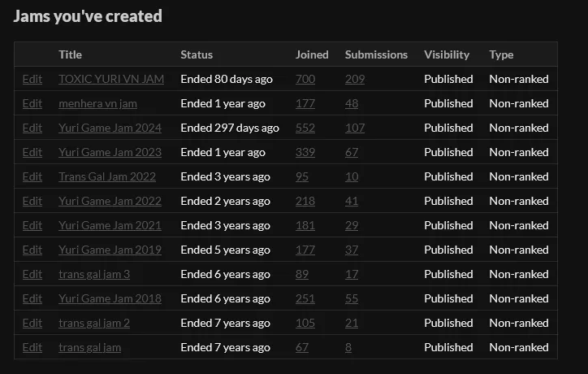View the 700 joined participants count
This screenshot has width=588, height=374.
coord(305,79)
